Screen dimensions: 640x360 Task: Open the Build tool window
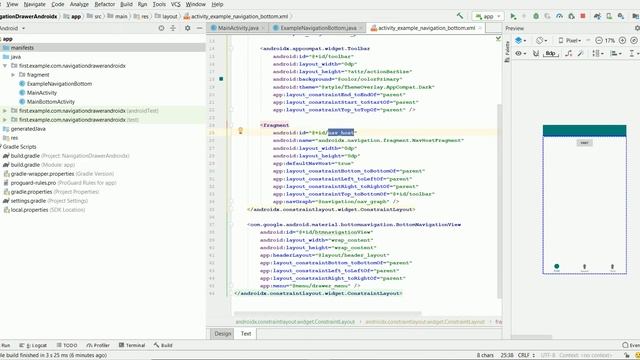[163, 345]
